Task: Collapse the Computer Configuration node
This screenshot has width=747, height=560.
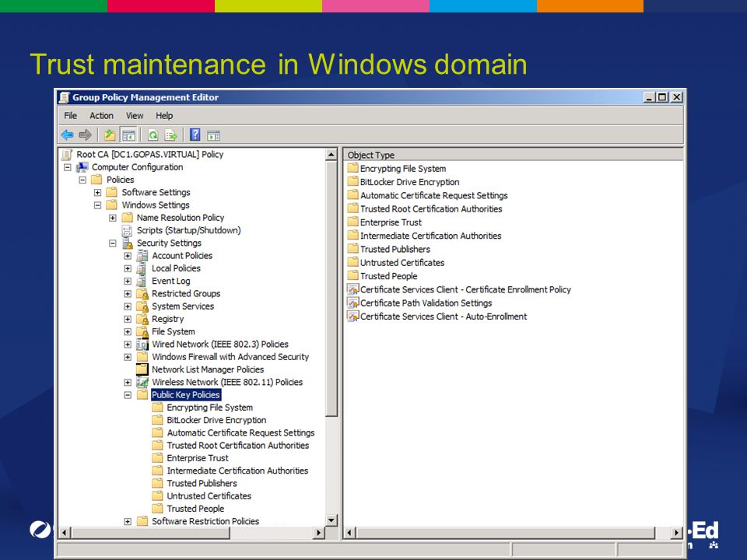Action: point(68,167)
